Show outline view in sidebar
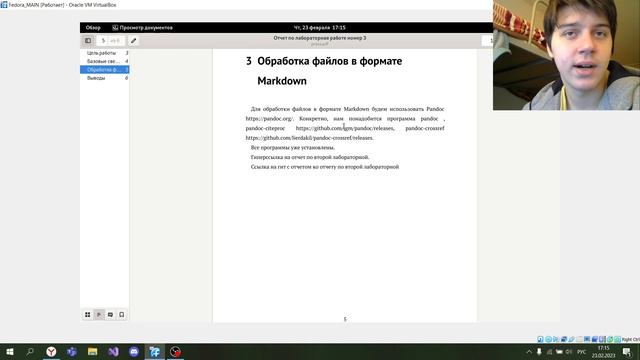Screen dimensions: 640x360 (x=99, y=315)
